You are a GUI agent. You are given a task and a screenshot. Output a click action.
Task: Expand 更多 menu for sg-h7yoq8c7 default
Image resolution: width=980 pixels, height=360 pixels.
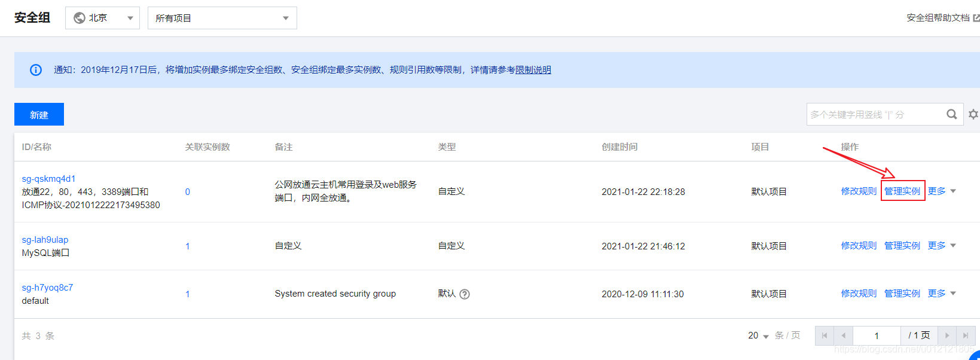pos(942,293)
